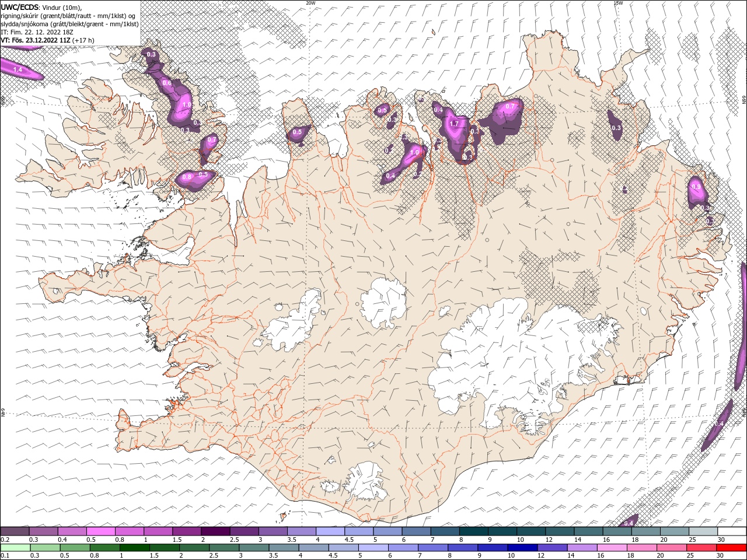Pick upper legend swatch starting at 10
Viewport: 747px width, 560px height.
[531, 531]
